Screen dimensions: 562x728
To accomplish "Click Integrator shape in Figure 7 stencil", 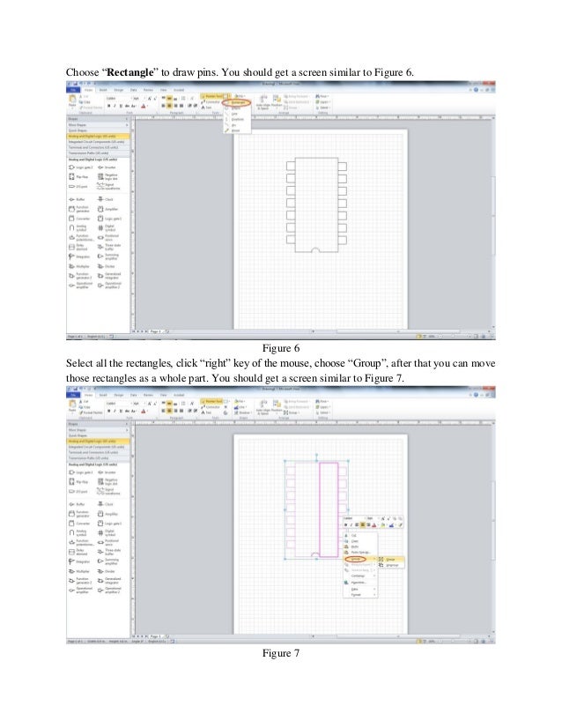I will click(x=79, y=561).
